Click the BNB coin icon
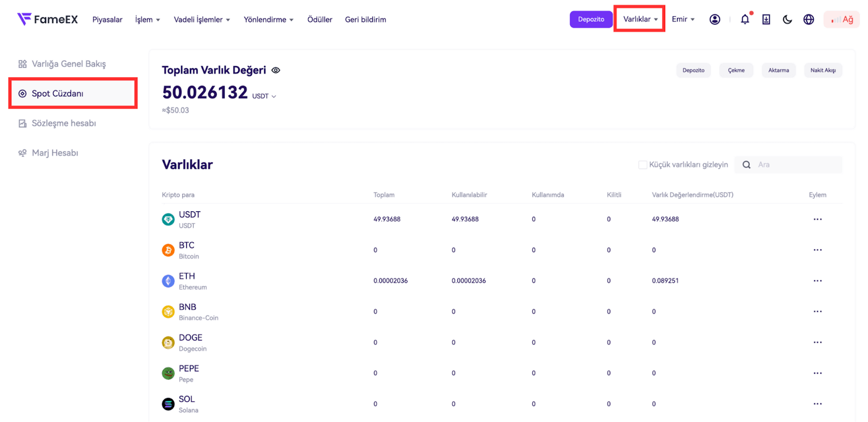 click(168, 312)
